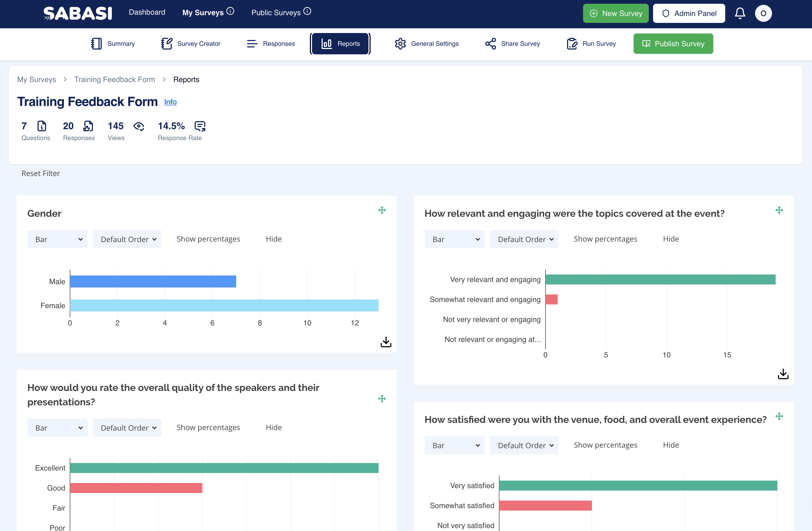Click move handle on Gender chart
Viewport: 812px width, 531px height.
tap(382, 210)
